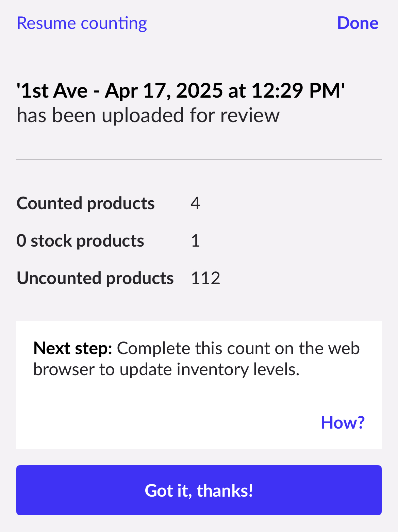Tap the Resume counting link
This screenshot has width=398, height=532.
point(82,23)
